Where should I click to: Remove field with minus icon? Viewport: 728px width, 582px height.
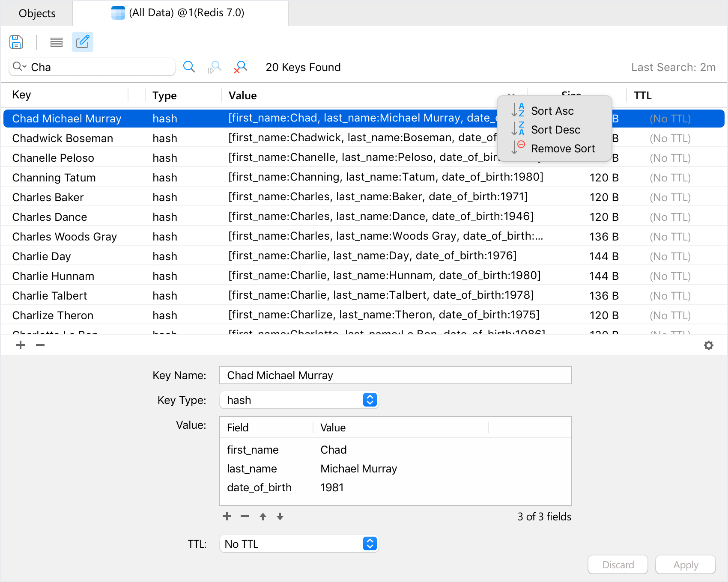245,517
